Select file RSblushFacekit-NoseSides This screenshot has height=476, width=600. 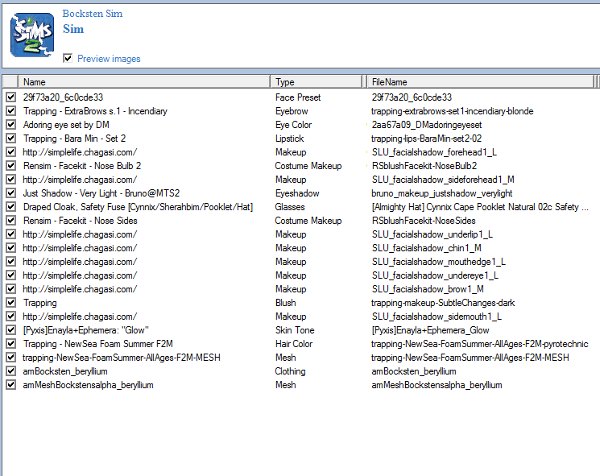[x=424, y=221]
